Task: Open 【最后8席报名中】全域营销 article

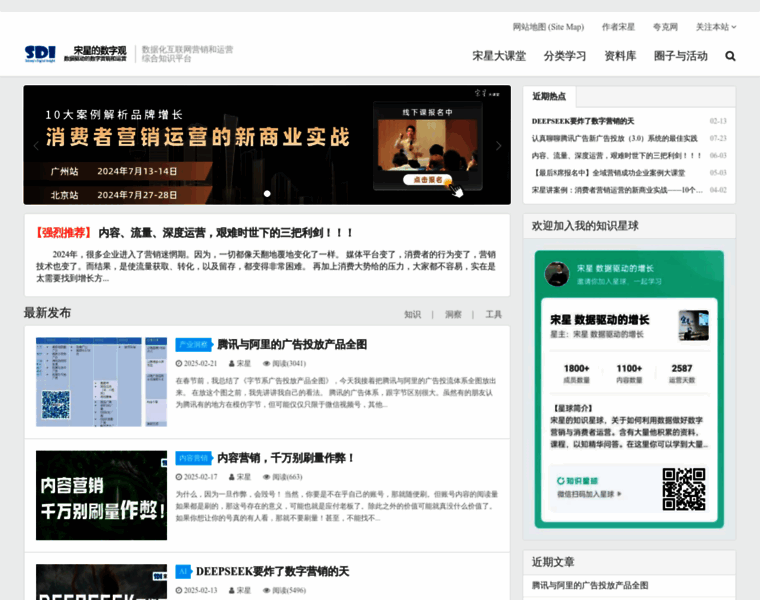Action: pos(608,173)
